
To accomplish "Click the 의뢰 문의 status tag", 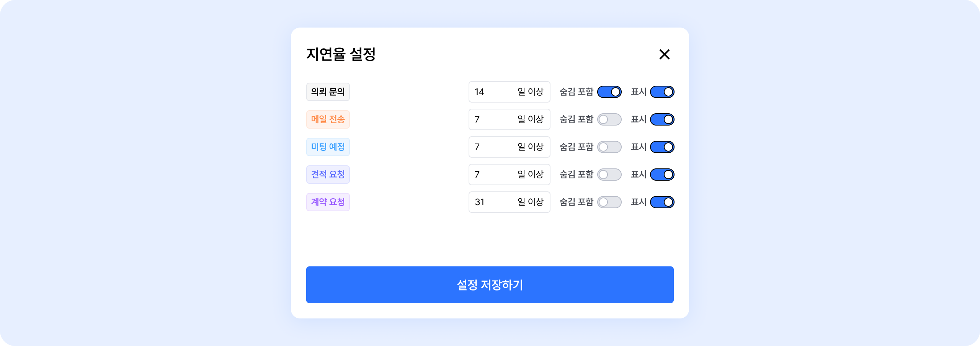I will (328, 92).
